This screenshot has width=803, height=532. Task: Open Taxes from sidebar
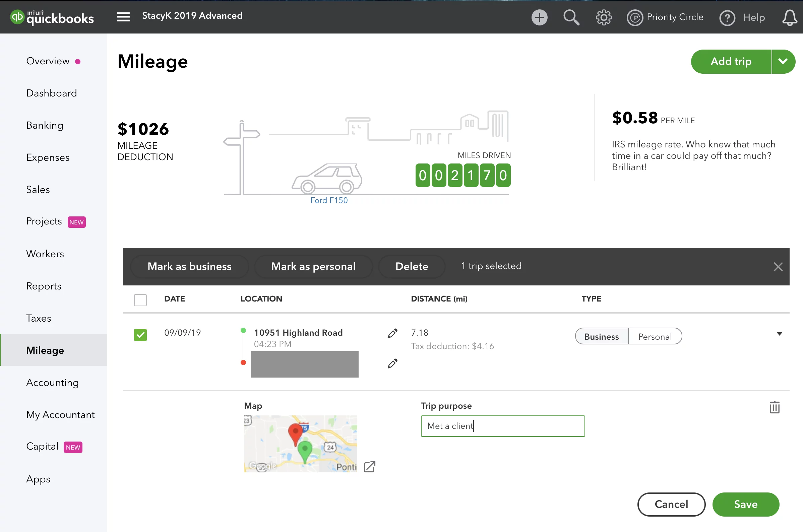(x=39, y=318)
